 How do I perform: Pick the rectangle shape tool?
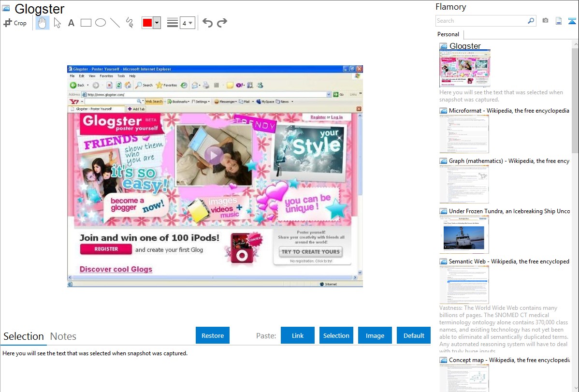86,23
